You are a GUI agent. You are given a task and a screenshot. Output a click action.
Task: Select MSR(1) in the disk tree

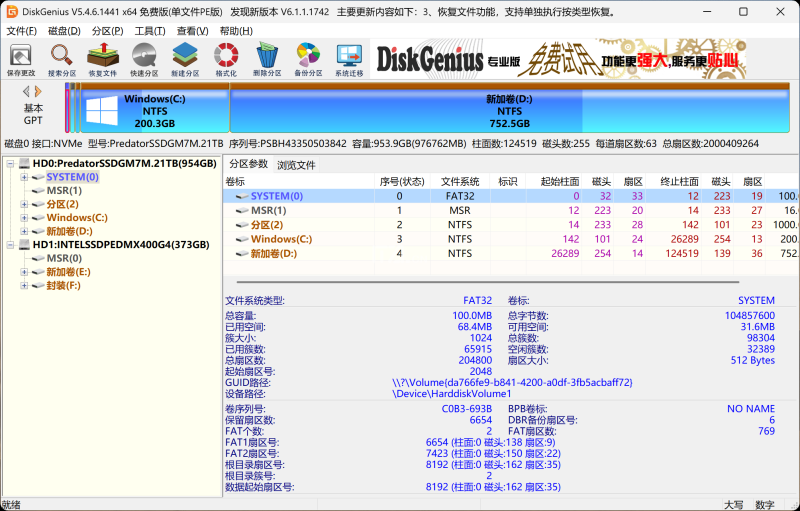point(64,191)
